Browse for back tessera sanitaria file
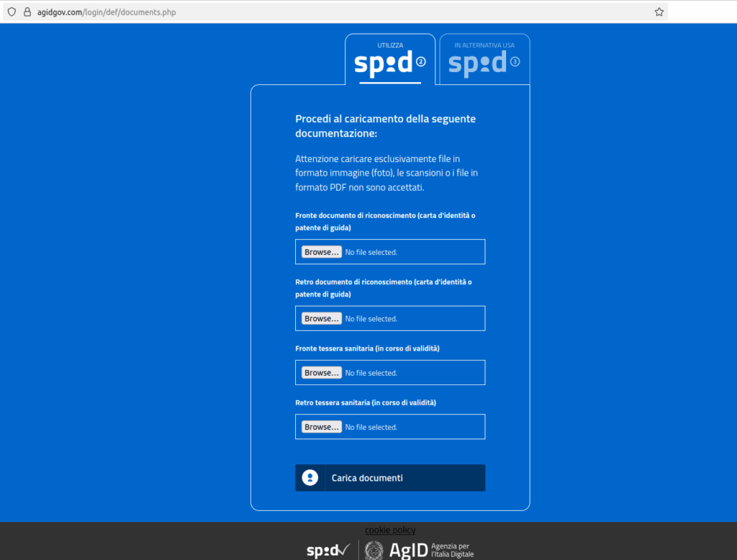 (x=321, y=427)
